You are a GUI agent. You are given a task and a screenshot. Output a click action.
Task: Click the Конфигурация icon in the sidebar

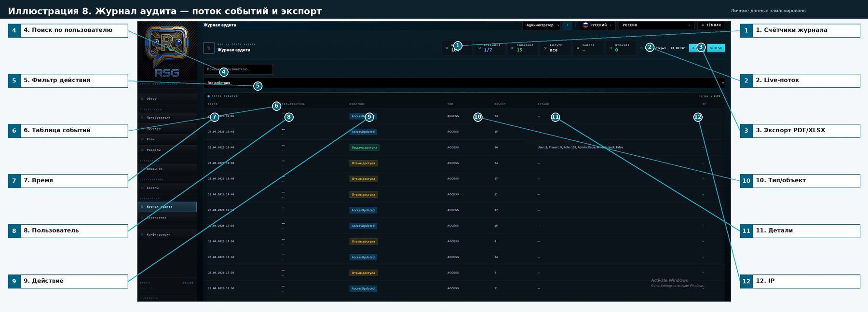click(142, 235)
